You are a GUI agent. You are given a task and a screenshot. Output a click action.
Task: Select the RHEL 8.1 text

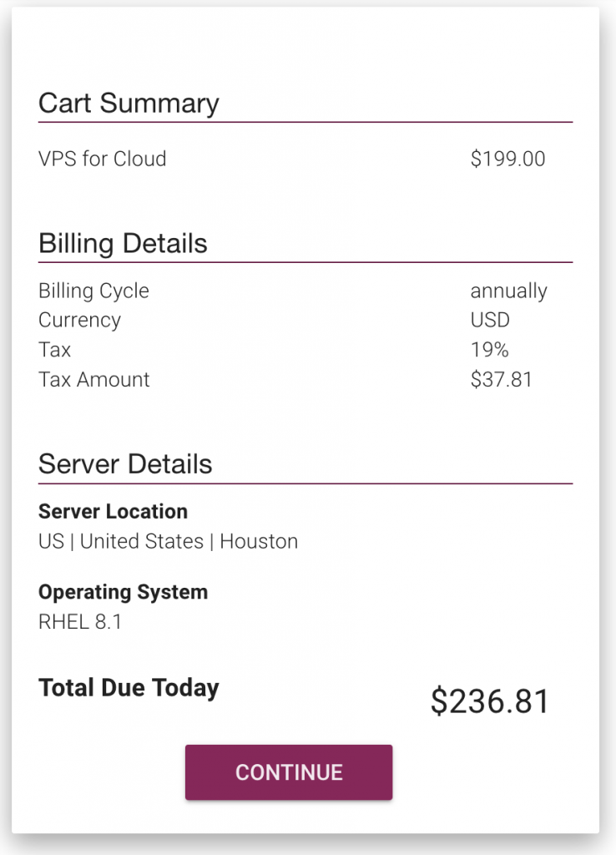coord(80,621)
